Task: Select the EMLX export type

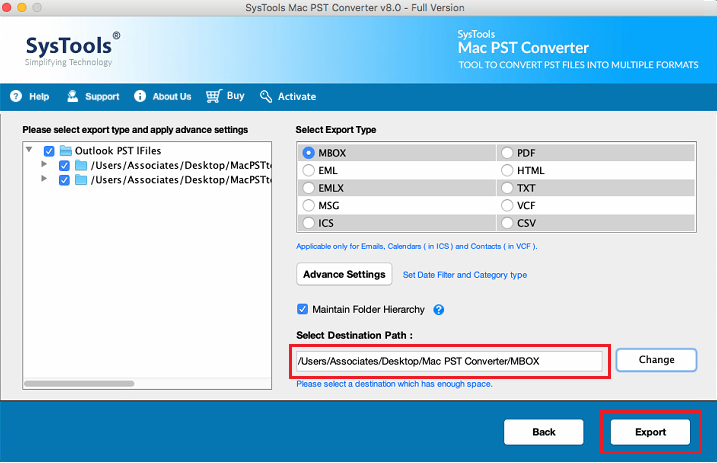Action: 309,188
